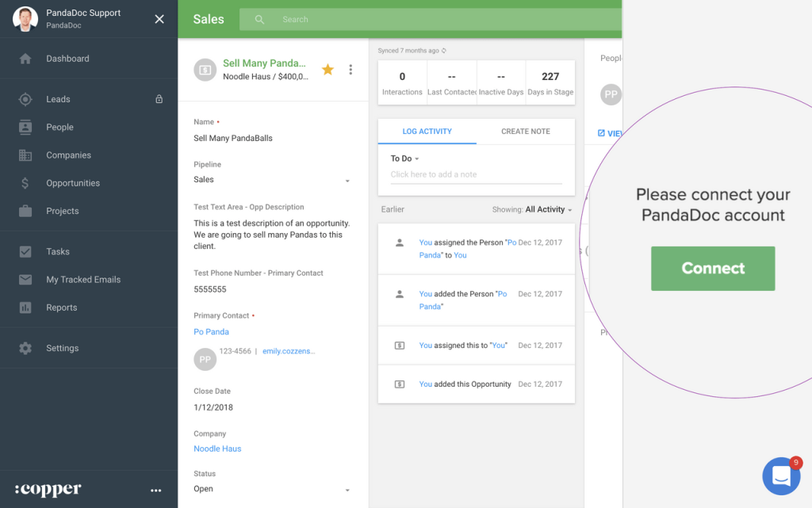Open the Status dropdown showing Open
Viewport: 812px width, 508px height.
(x=347, y=491)
